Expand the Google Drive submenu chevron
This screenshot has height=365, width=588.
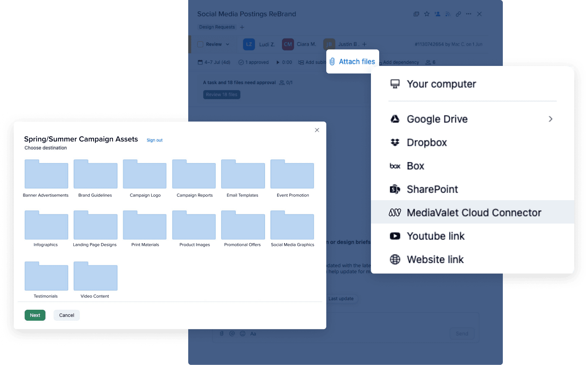tap(550, 119)
